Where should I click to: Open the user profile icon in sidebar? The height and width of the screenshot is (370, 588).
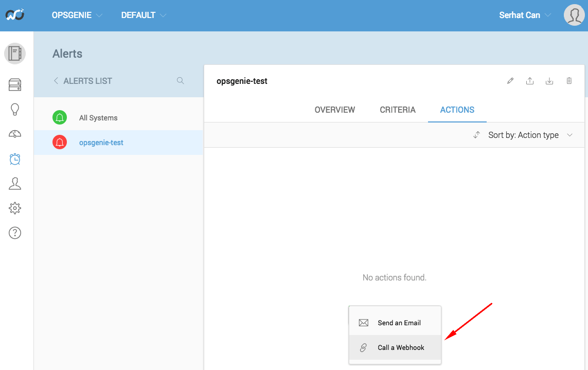pos(15,184)
